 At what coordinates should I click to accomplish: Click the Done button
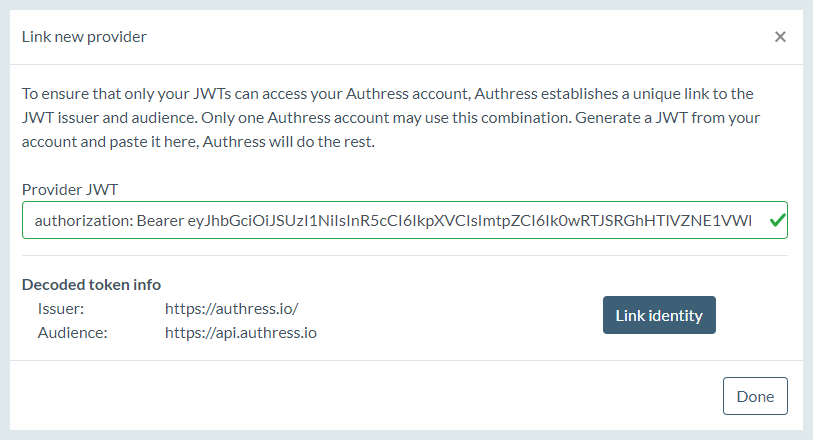tap(755, 396)
